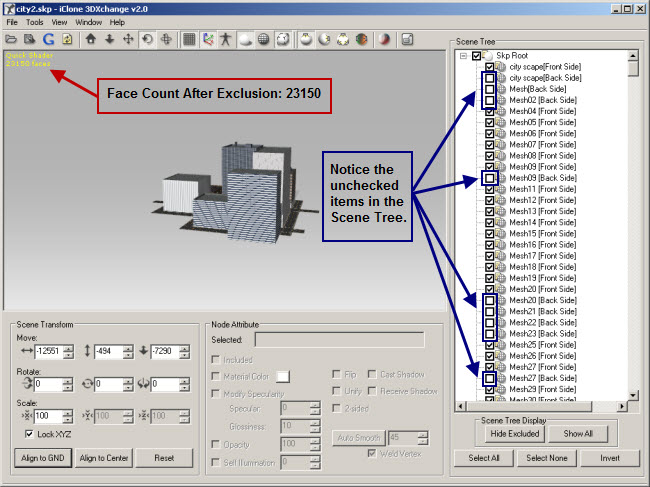Screen dimensions: 650x487
Task: Check Mesh09 [Back Side] checkbox
Action: point(490,178)
